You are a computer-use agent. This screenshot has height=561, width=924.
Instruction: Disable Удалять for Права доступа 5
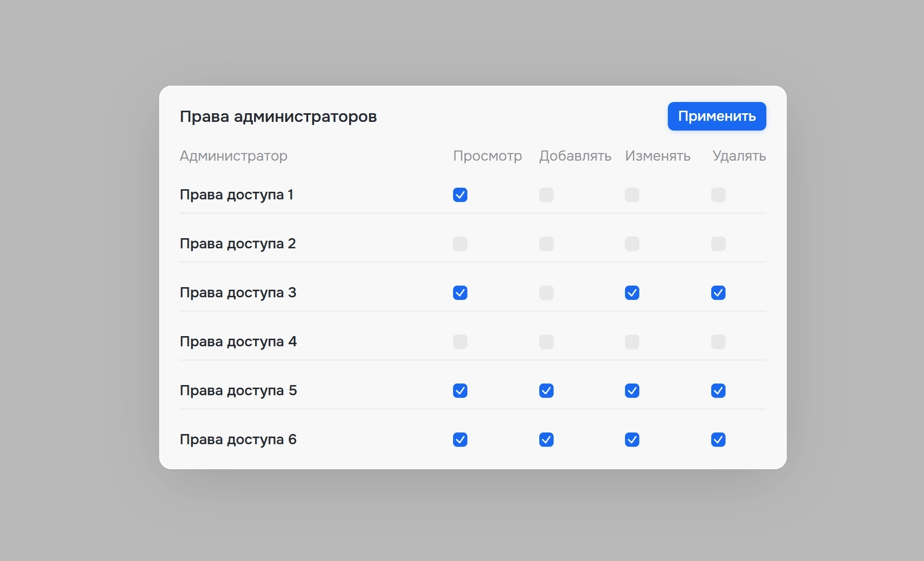718,391
